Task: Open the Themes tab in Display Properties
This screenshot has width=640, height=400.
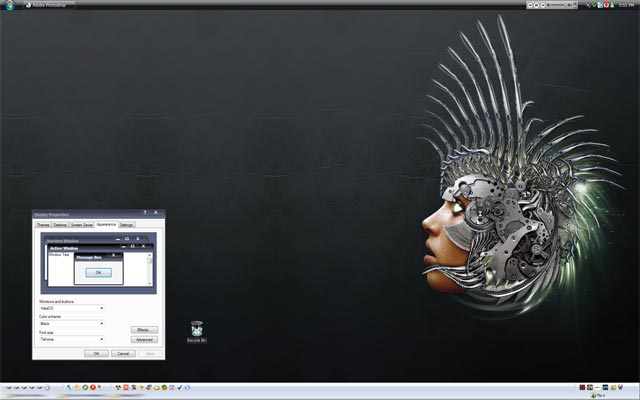Action: coord(43,225)
